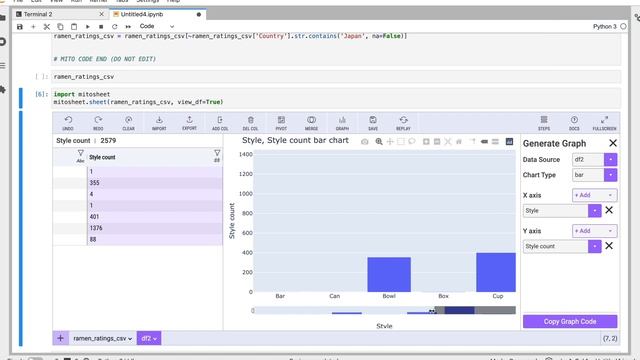Click the Cup bar in the chart
Viewport: 640px width, 360px height.
point(496,272)
